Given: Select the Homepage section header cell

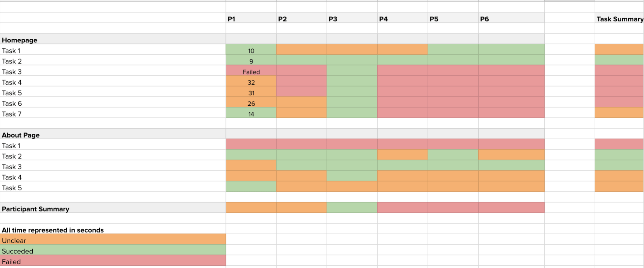Looking at the screenshot, I should [113, 39].
